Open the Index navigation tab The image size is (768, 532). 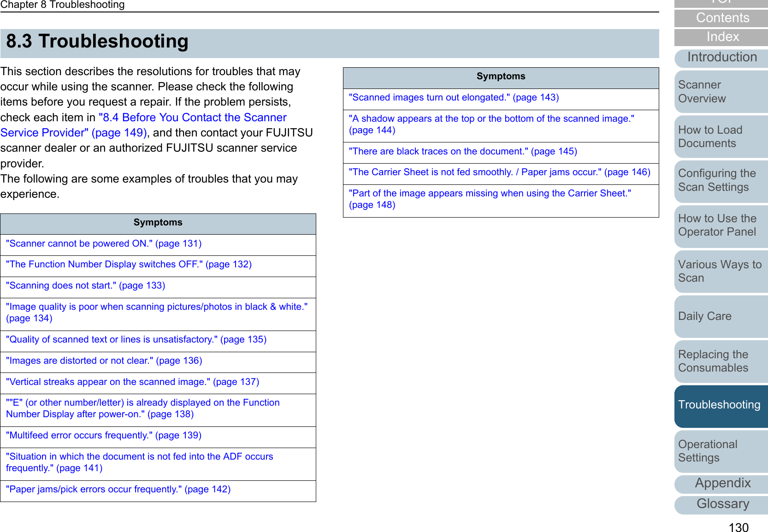[721, 37]
